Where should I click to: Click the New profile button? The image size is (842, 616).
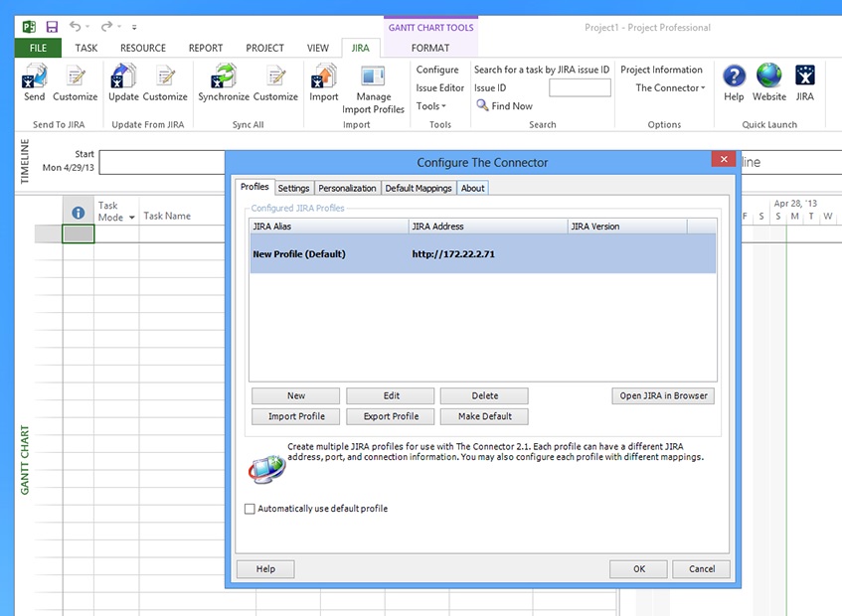(296, 396)
